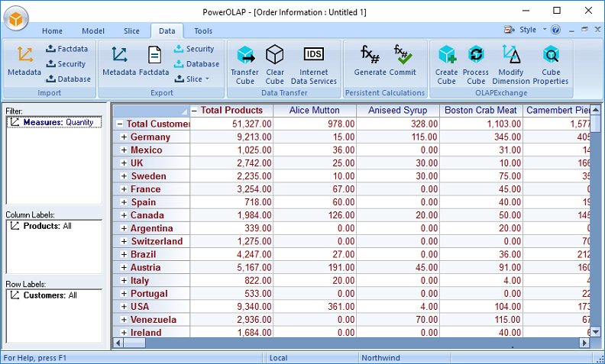Click Export Database option
605x364 pixels.
click(196, 63)
